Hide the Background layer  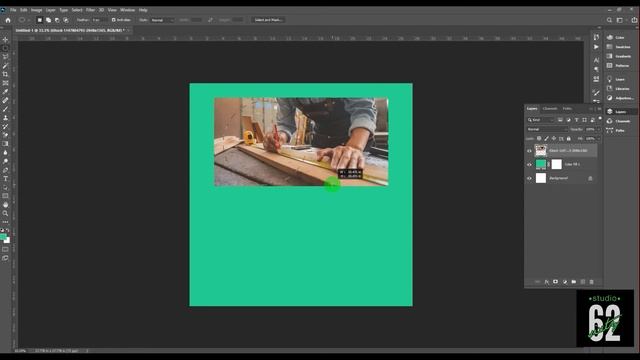click(529, 178)
